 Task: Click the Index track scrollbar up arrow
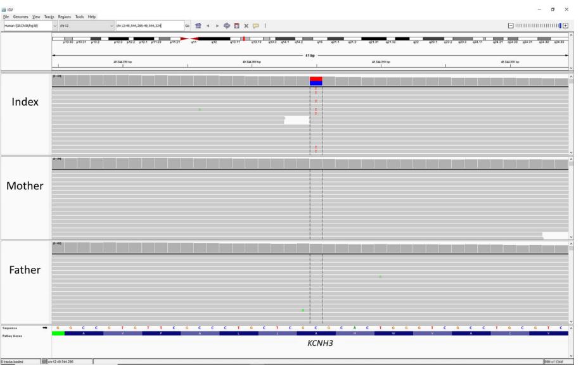point(571,77)
